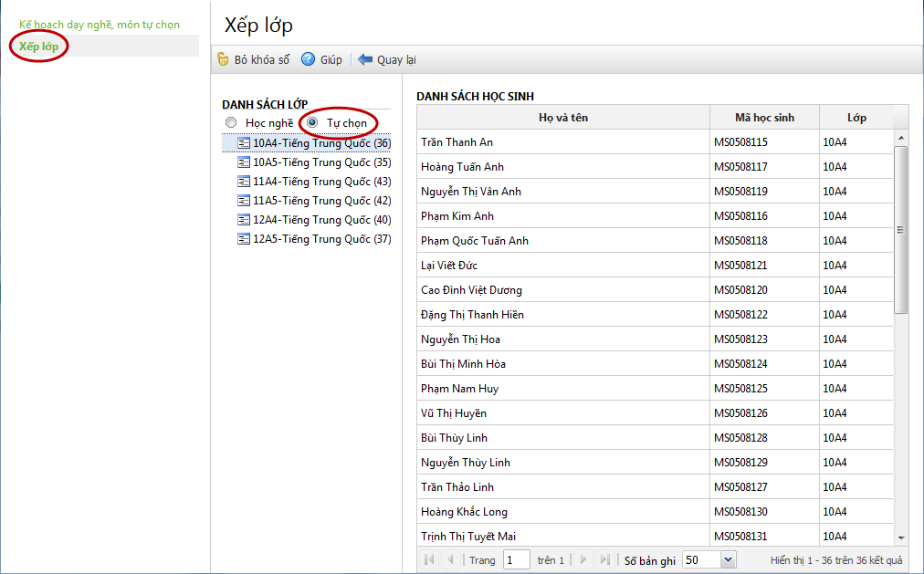The height and width of the screenshot is (574, 924).
Task: Click student code MS0508115
Action: coord(740,141)
